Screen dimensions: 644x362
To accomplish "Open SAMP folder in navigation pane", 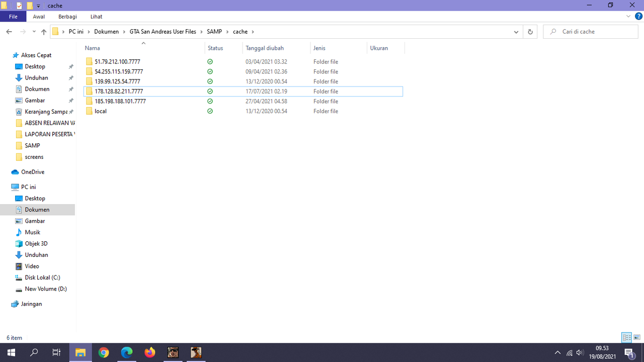I will pyautogui.click(x=32, y=146).
